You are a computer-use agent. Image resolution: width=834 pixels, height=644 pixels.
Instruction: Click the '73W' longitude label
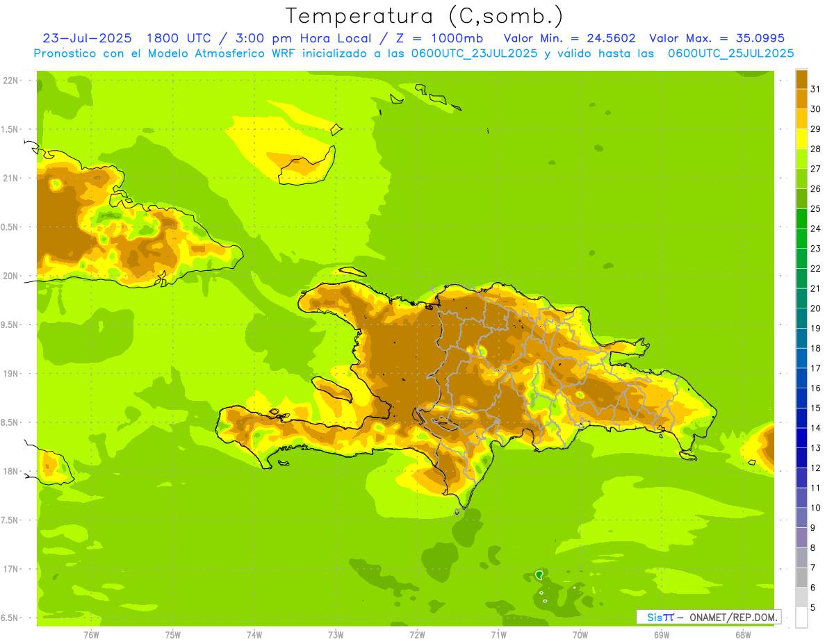pyautogui.click(x=336, y=635)
